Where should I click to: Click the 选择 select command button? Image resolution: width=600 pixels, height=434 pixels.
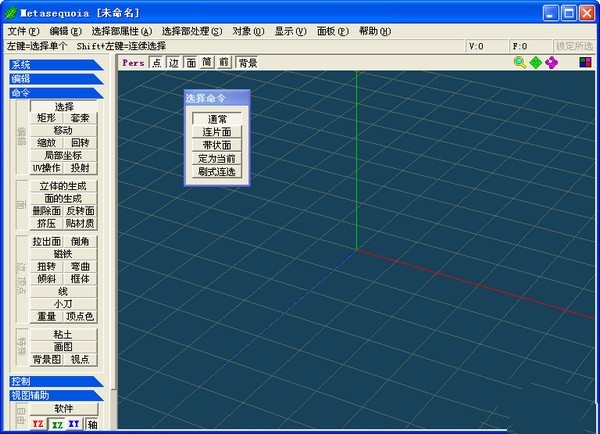[64, 106]
